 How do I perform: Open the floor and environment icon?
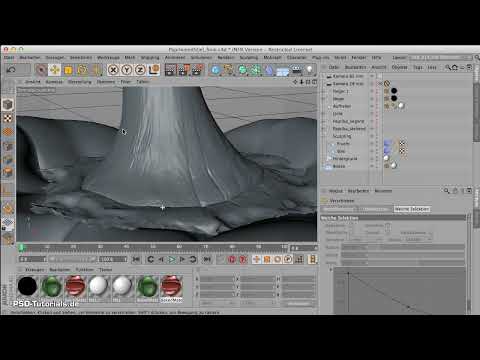(283, 71)
